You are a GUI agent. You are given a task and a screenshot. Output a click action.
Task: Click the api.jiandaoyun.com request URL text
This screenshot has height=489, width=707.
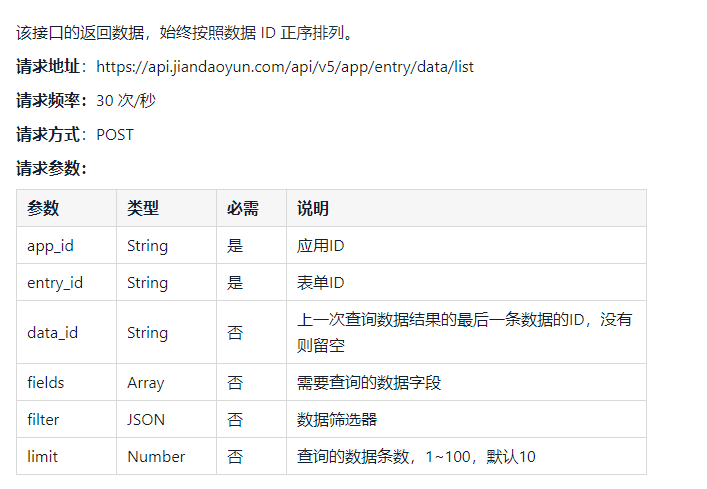coord(285,67)
